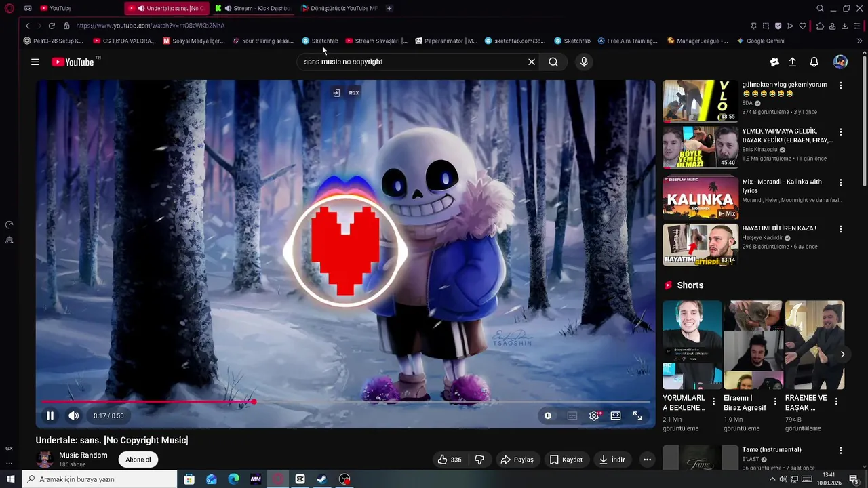Open account avatar menu
The width and height of the screenshot is (868, 488).
pyautogui.click(x=840, y=62)
